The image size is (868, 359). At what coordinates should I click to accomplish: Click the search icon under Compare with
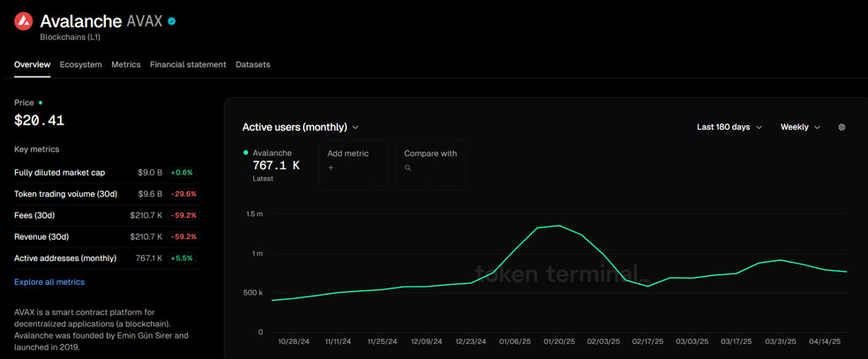(x=408, y=168)
